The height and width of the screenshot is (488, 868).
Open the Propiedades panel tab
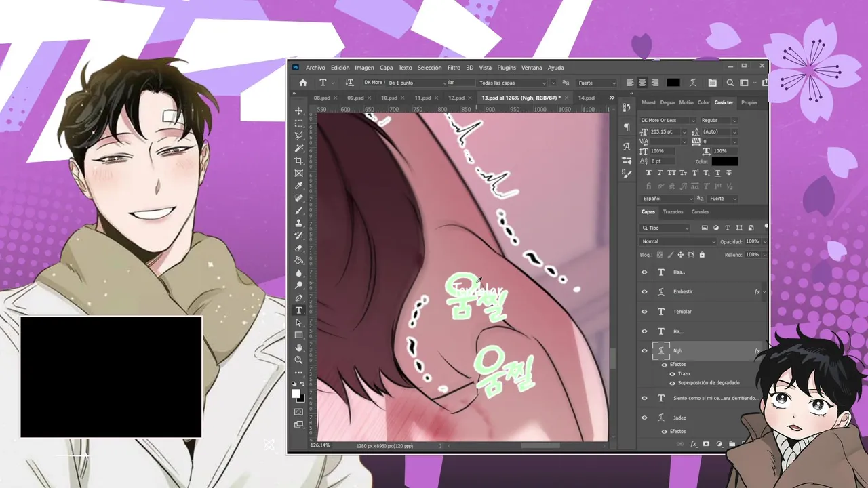pos(749,102)
